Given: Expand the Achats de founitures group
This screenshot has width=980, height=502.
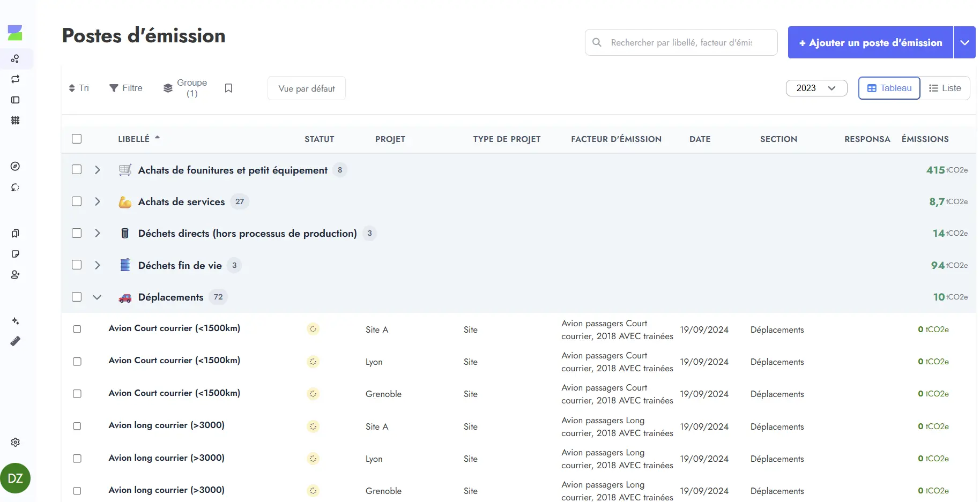Looking at the screenshot, I should tap(97, 170).
